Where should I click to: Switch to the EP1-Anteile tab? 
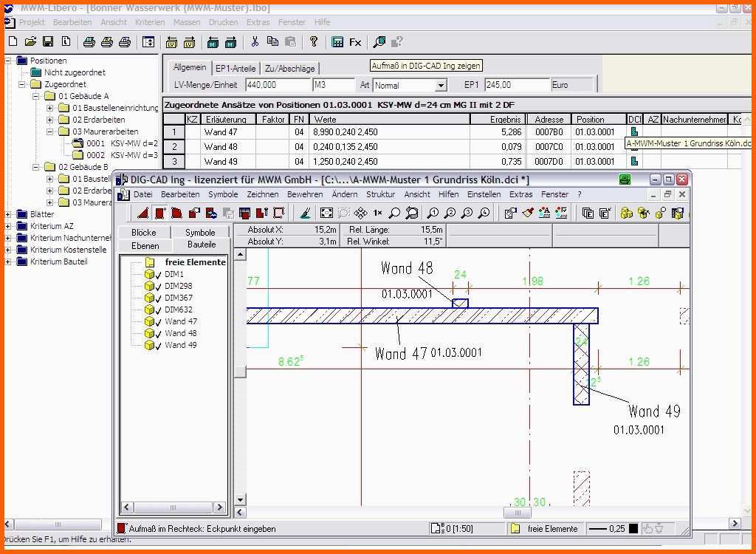click(x=236, y=69)
